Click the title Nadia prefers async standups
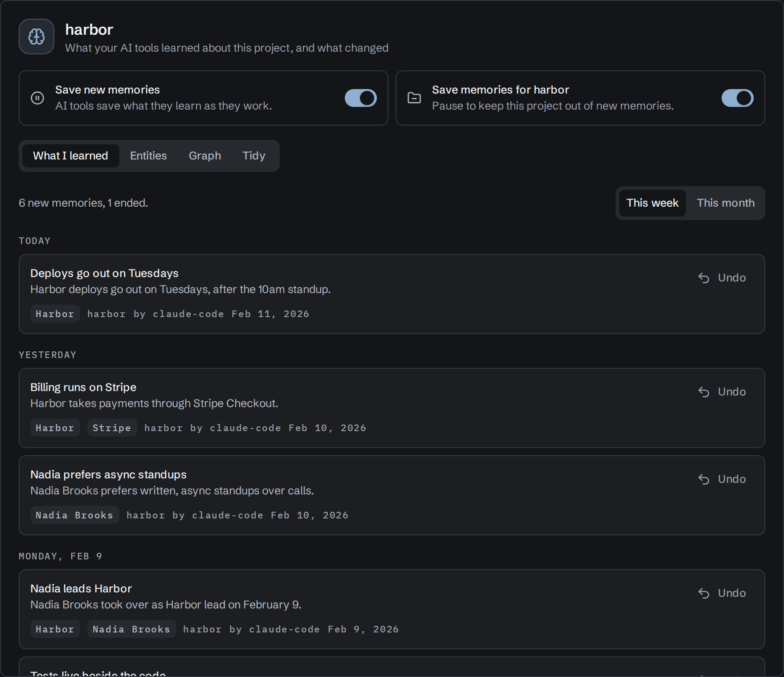The height and width of the screenshot is (677, 784). 108,475
